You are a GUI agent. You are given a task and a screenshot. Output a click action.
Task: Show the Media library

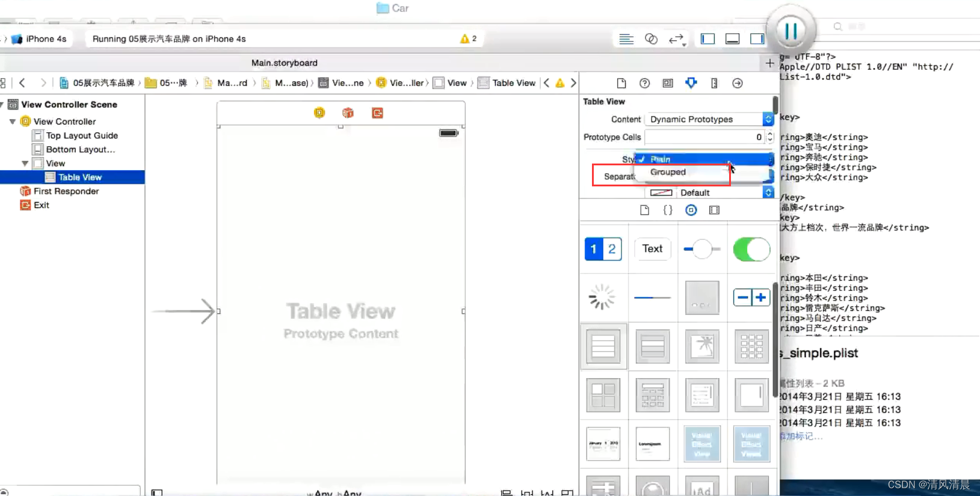(x=714, y=210)
